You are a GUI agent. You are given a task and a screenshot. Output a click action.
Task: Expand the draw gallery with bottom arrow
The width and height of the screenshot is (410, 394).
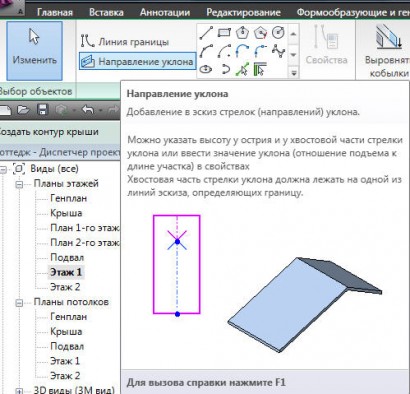pyautogui.click(x=293, y=72)
